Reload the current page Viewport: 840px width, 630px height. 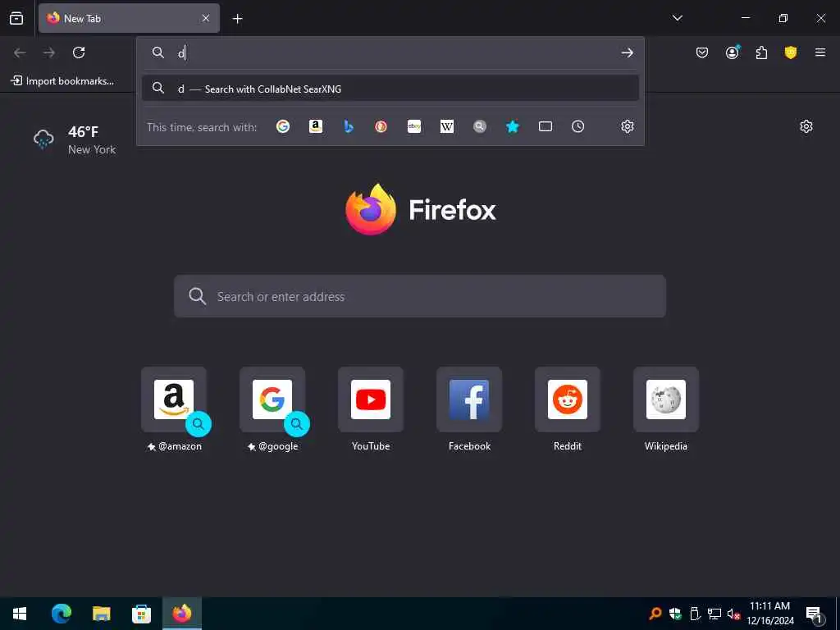(x=79, y=52)
